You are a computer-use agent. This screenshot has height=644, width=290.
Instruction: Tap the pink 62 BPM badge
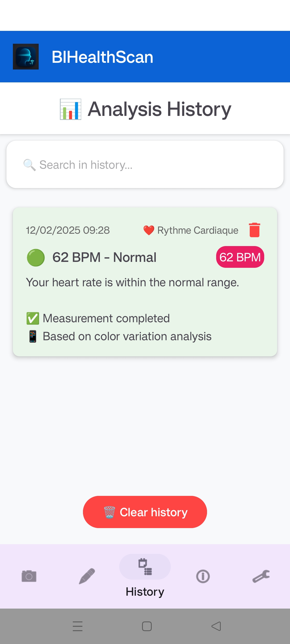pos(240,257)
